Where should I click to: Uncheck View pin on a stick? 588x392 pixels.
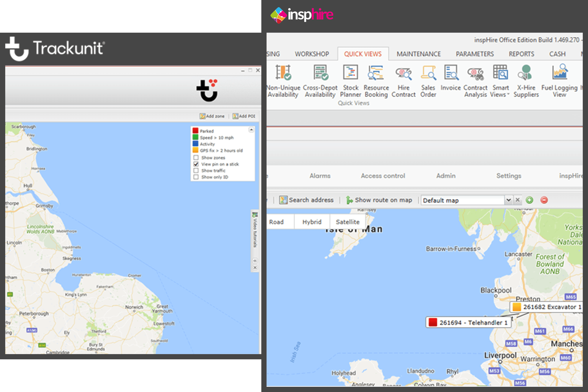pyautogui.click(x=196, y=164)
